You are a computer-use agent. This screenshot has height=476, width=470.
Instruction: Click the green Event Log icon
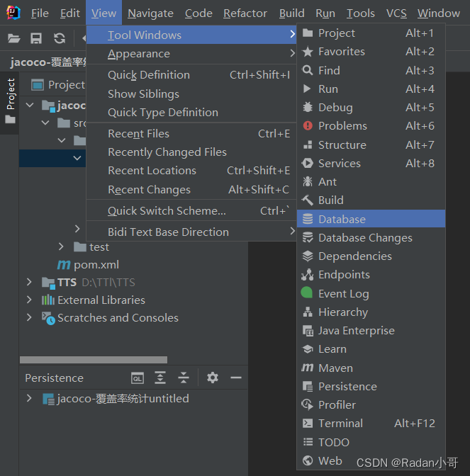307,293
